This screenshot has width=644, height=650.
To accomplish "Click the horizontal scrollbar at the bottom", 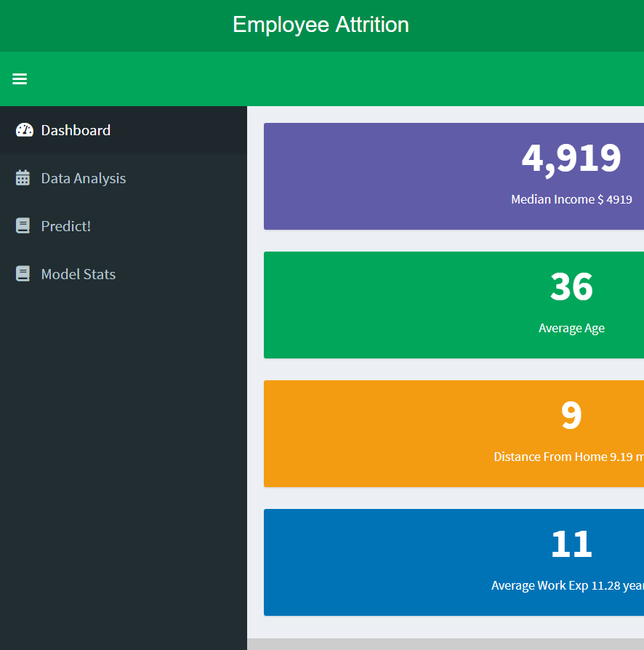I will [x=446, y=644].
